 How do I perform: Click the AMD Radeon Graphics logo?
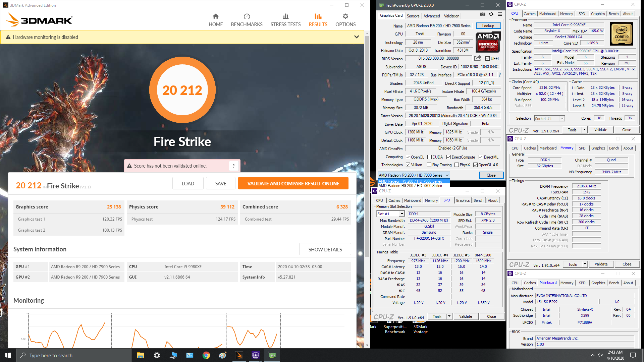tap(488, 42)
